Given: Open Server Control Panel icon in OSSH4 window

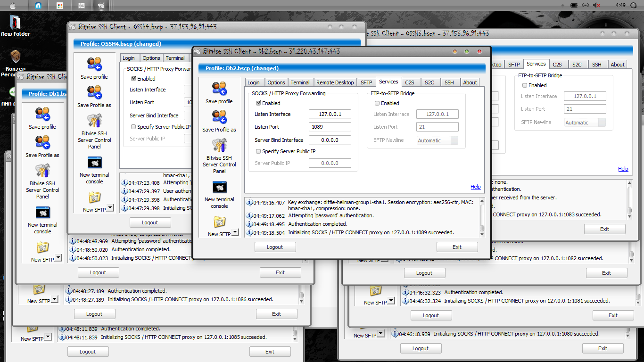Looking at the screenshot, I should pos(94,121).
